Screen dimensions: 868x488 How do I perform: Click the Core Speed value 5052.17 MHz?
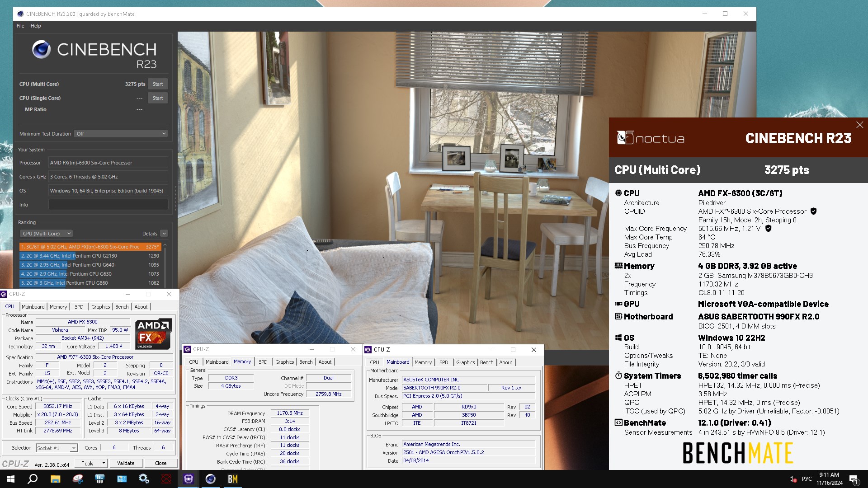point(58,406)
